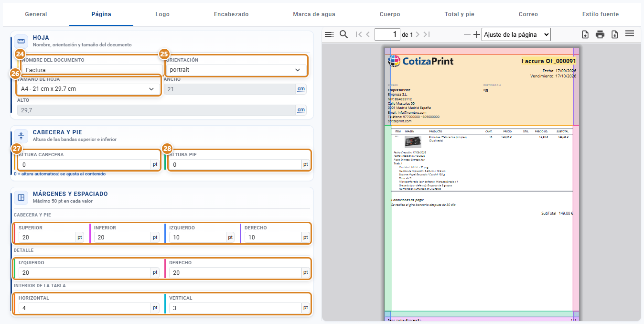Select the Página tab
Screen dimensions: 644x324
pyautogui.click(x=101, y=14)
